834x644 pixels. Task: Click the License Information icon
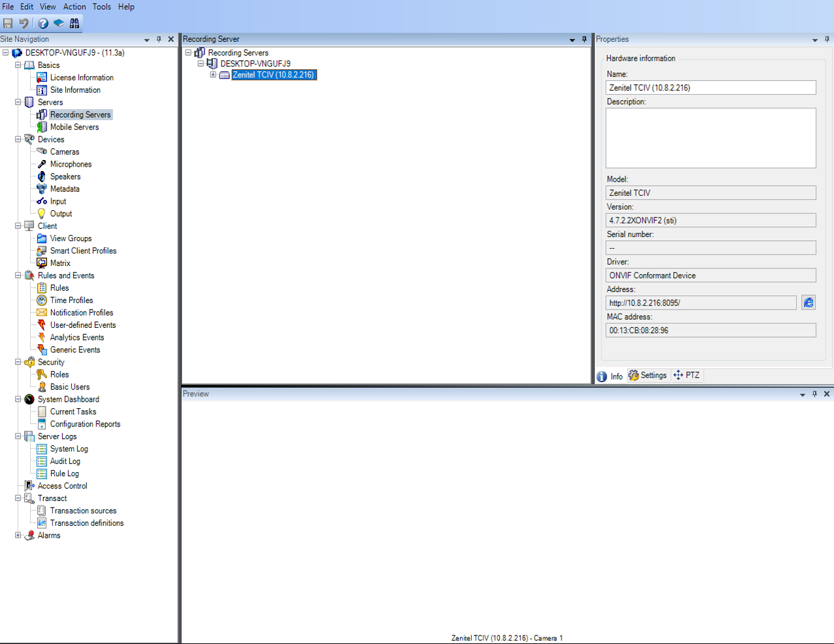(x=42, y=78)
